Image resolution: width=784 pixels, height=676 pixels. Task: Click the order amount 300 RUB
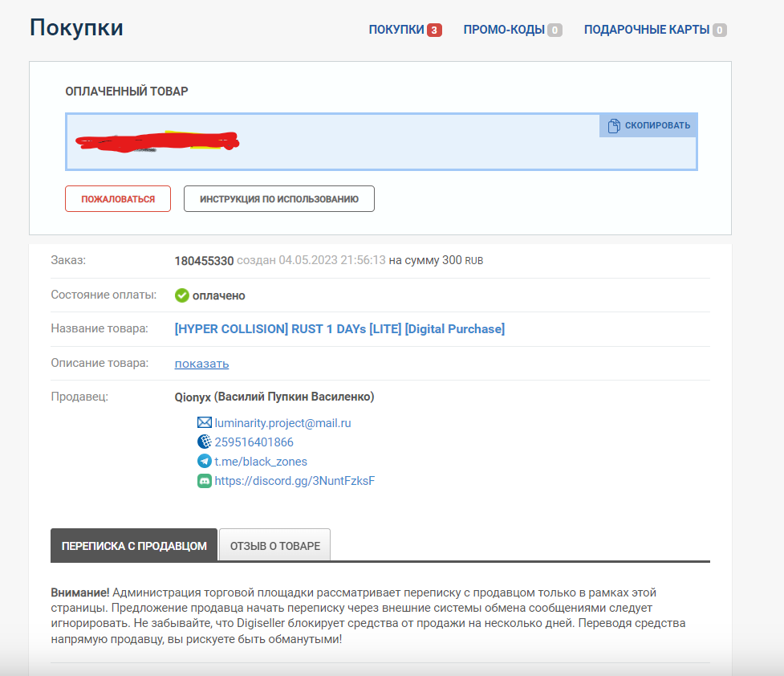(462, 260)
